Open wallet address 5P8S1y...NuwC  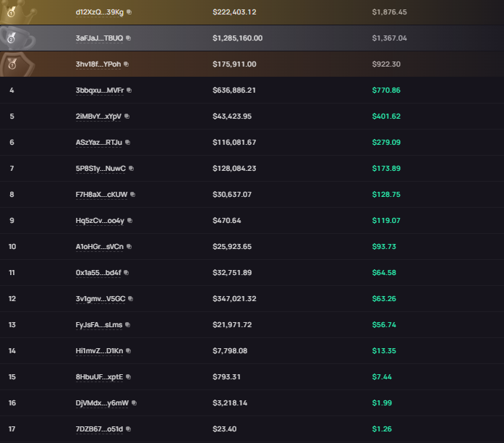(x=101, y=169)
